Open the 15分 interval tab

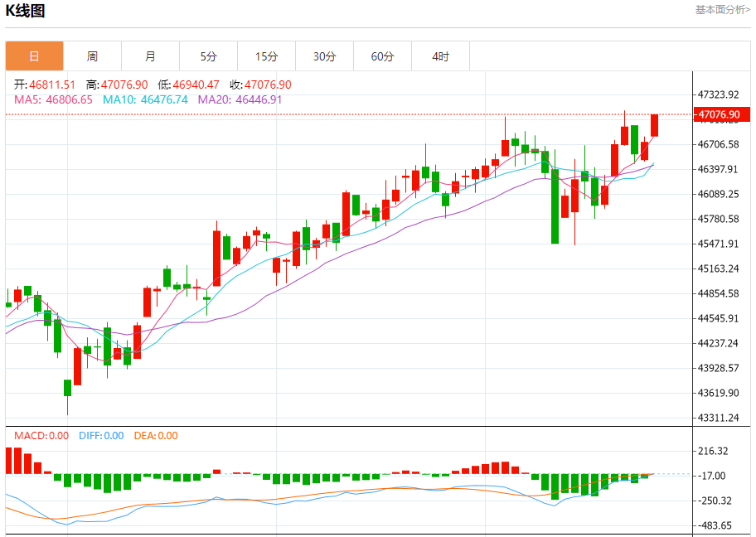pos(266,56)
